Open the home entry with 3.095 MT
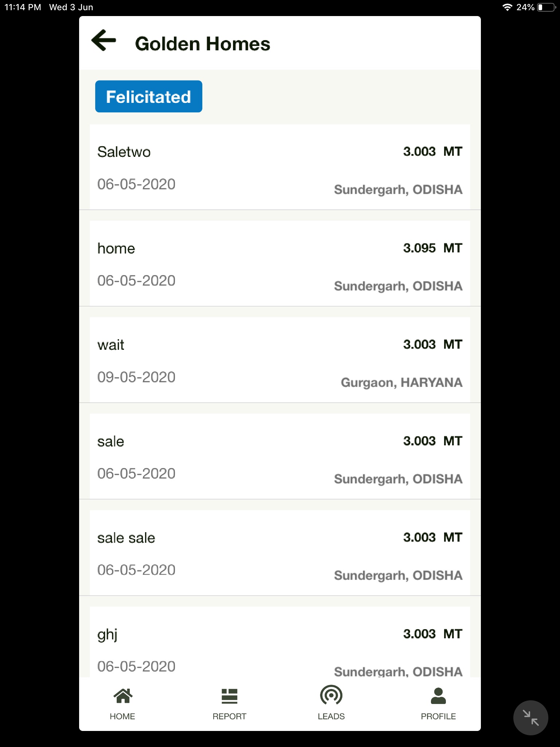Image resolution: width=560 pixels, height=747 pixels. 280,263
